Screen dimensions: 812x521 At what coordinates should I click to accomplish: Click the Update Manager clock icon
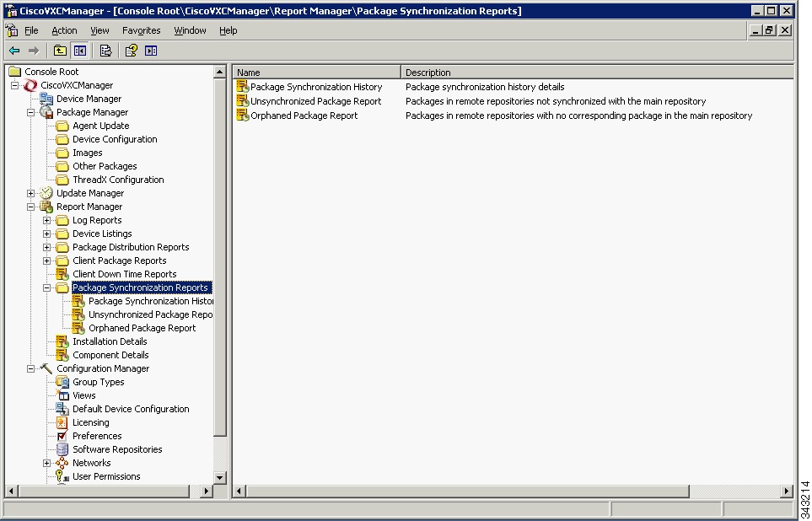pyautogui.click(x=46, y=193)
